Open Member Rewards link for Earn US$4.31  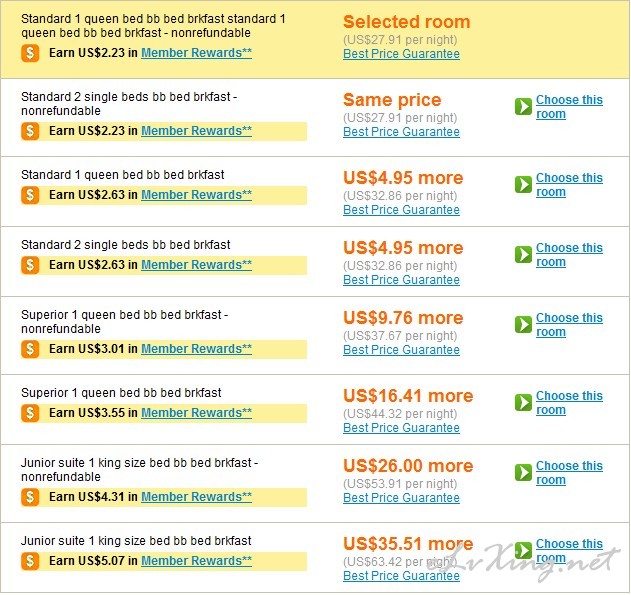click(196, 497)
